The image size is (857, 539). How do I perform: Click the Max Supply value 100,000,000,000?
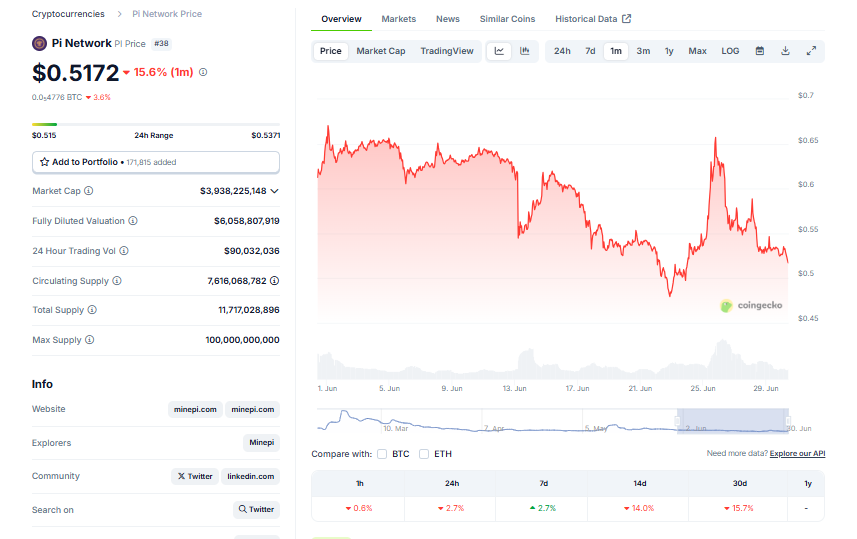242,339
